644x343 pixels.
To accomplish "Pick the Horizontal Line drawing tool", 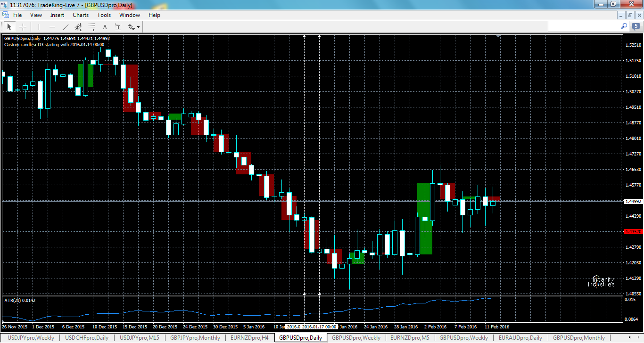I will pyautogui.click(x=52, y=27).
